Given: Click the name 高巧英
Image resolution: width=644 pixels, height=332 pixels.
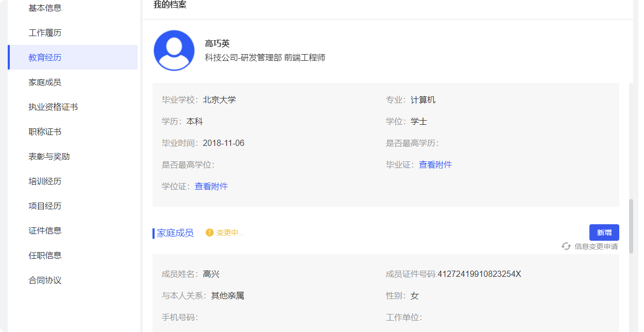Looking at the screenshot, I should point(217,44).
